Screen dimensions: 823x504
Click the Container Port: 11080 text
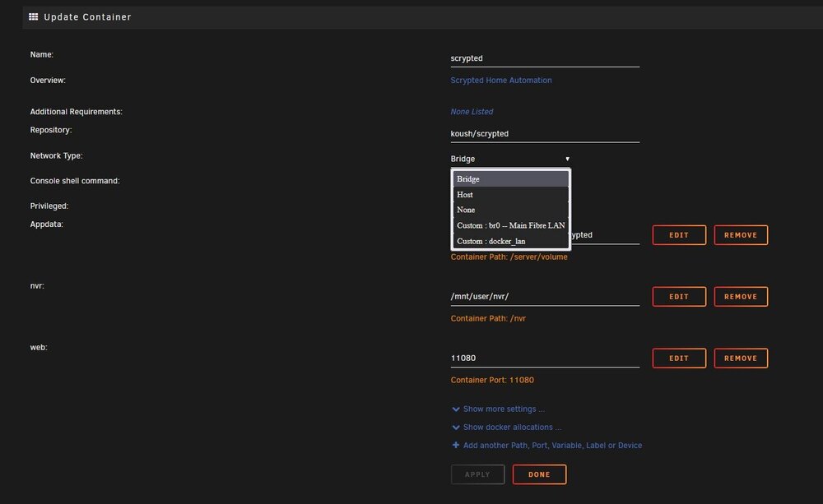click(x=492, y=380)
